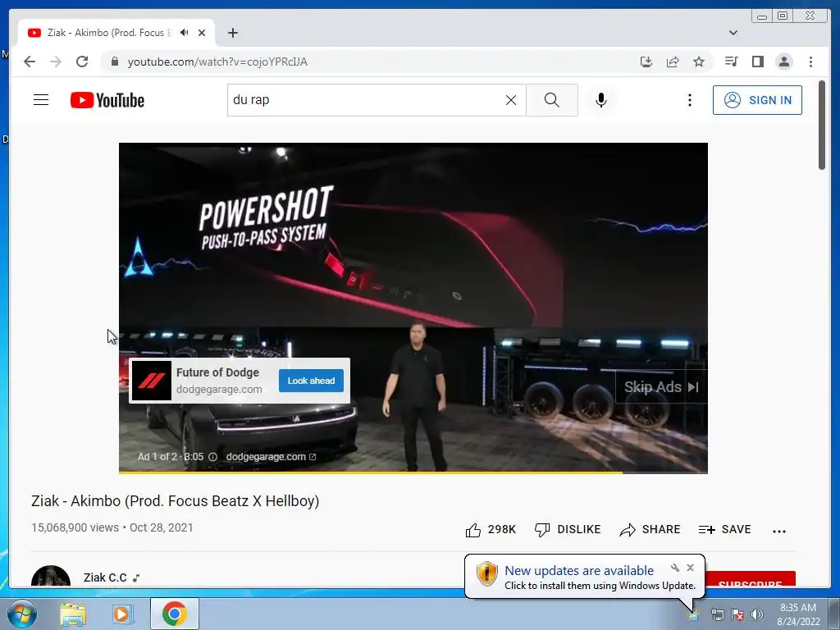Click the Look ahead ad button

pyautogui.click(x=311, y=381)
